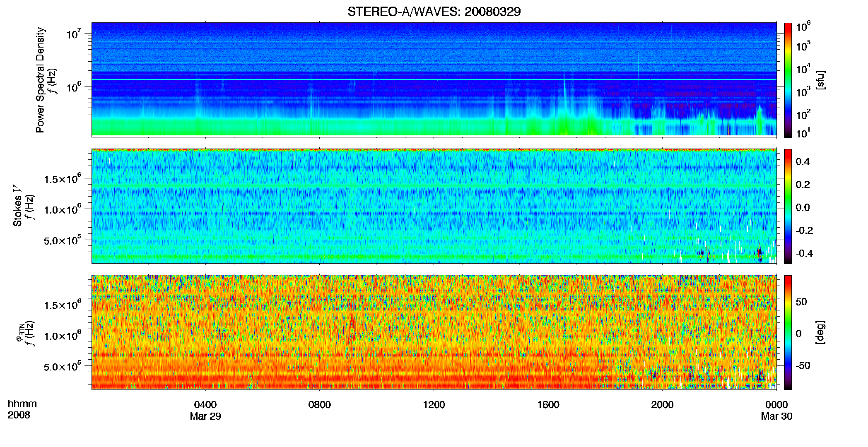Screen dimensions: 868x447
Task: Click the Mar 29 date label
Action: coord(205,416)
